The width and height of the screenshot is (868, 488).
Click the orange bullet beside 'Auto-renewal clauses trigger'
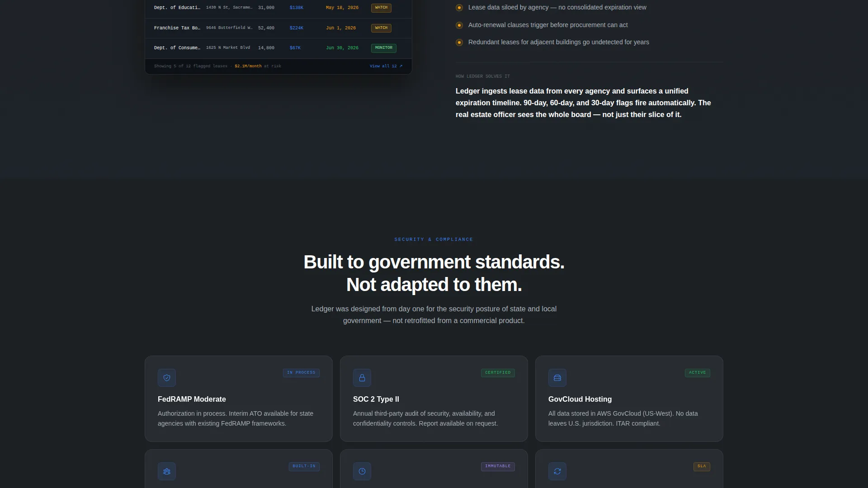(x=459, y=25)
